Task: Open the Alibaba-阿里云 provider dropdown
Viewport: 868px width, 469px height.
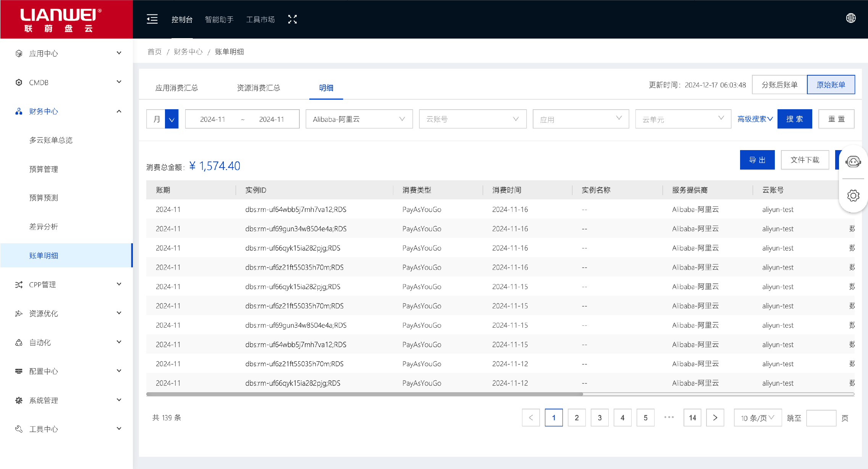Action: tap(359, 119)
